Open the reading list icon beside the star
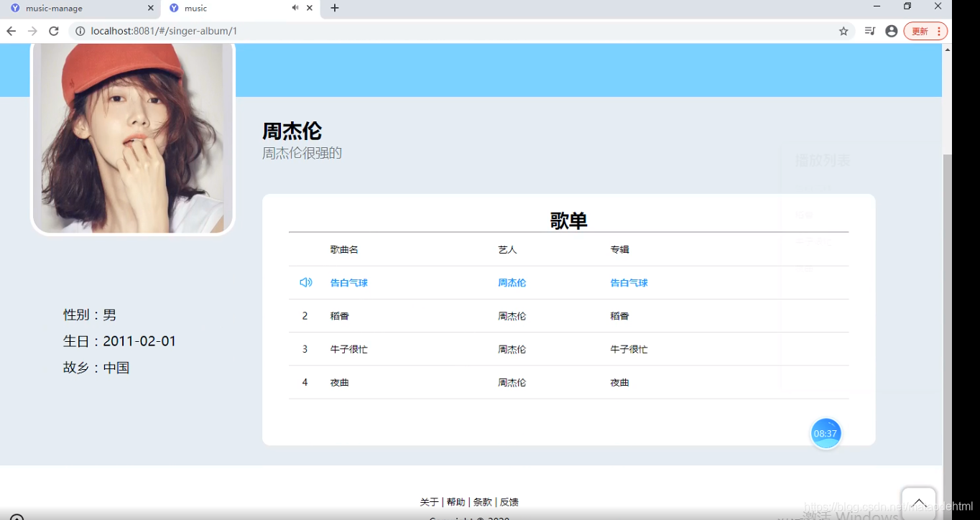 pos(869,31)
